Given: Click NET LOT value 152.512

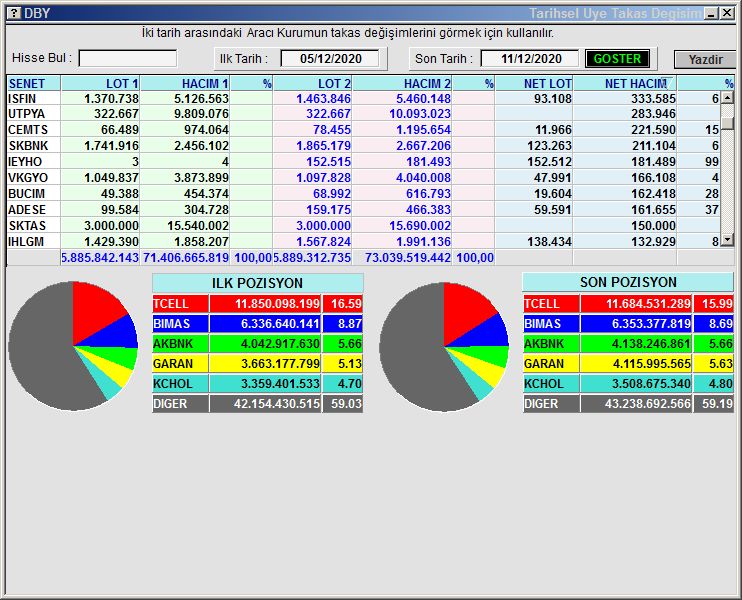Looking at the screenshot, I should point(549,162).
